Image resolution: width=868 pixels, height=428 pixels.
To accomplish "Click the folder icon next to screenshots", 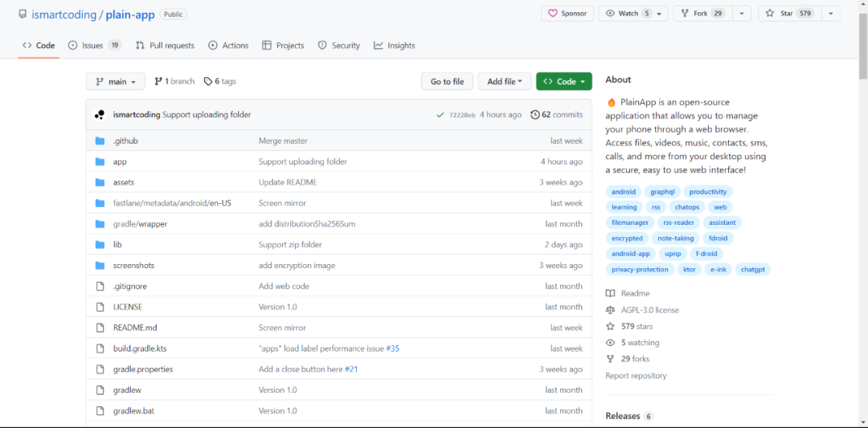I will tap(100, 266).
